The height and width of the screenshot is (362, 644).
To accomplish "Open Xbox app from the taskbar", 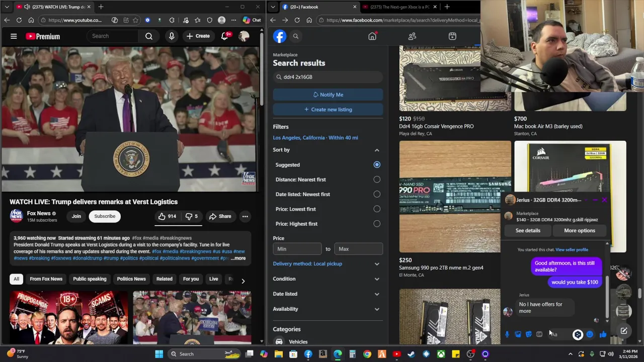I will (x=441, y=354).
